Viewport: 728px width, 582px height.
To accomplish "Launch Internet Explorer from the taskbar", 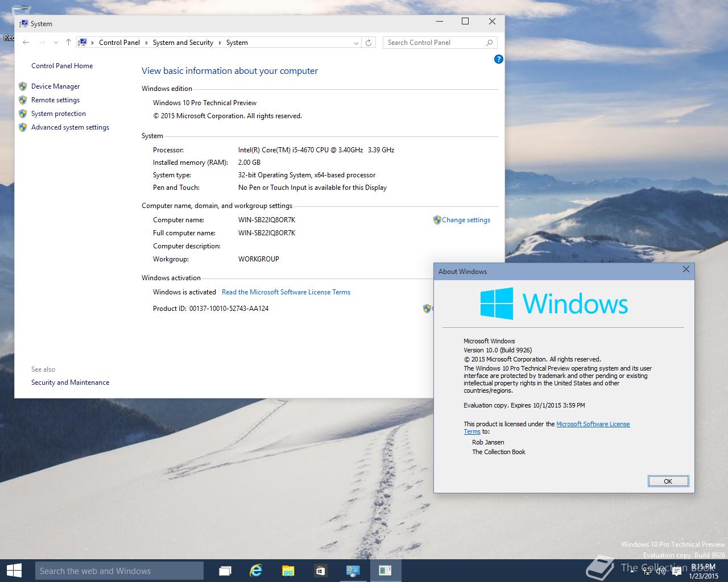I will point(257,571).
